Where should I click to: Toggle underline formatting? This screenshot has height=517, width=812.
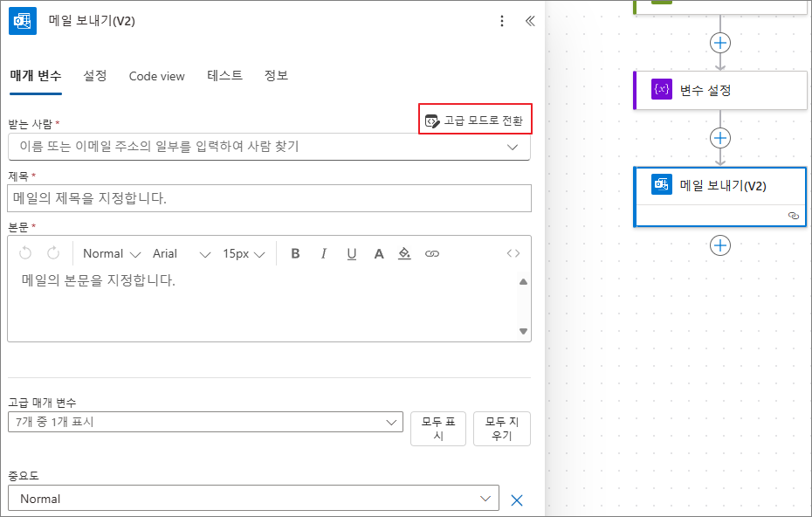coord(352,253)
